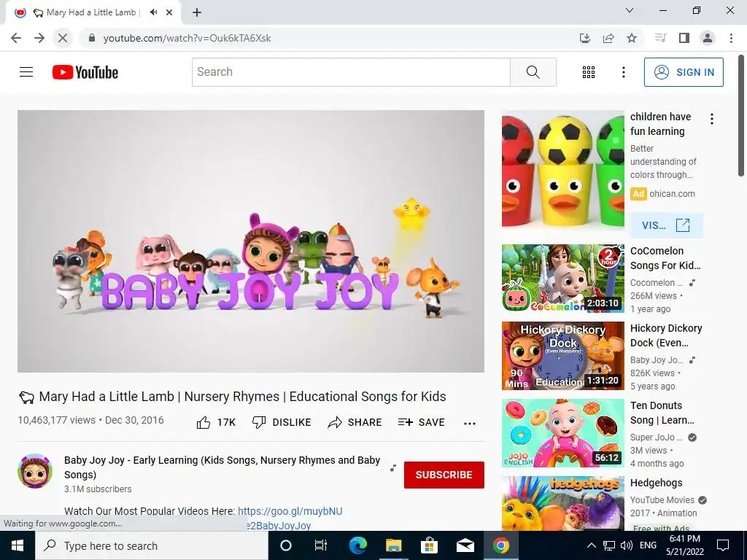
Task: Open ad options three-dot menu
Action: pyautogui.click(x=712, y=119)
